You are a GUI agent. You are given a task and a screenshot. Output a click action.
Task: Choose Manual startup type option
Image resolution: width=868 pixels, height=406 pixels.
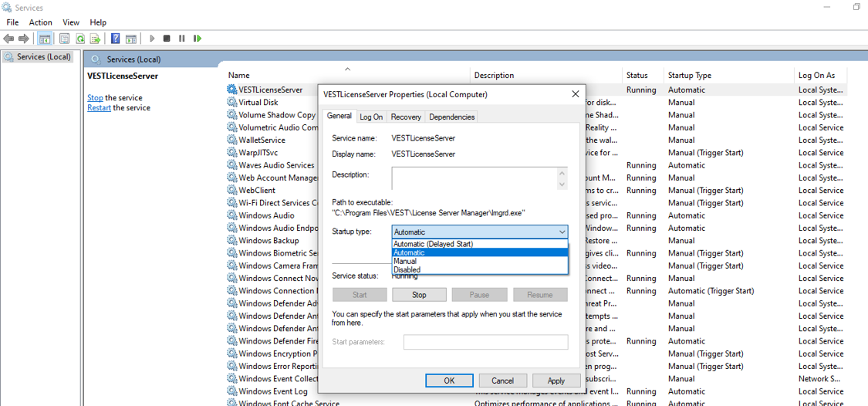(x=480, y=261)
